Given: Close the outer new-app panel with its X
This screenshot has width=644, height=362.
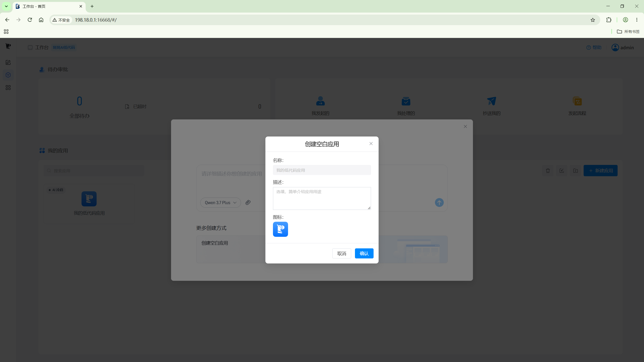Looking at the screenshot, I should click(465, 126).
